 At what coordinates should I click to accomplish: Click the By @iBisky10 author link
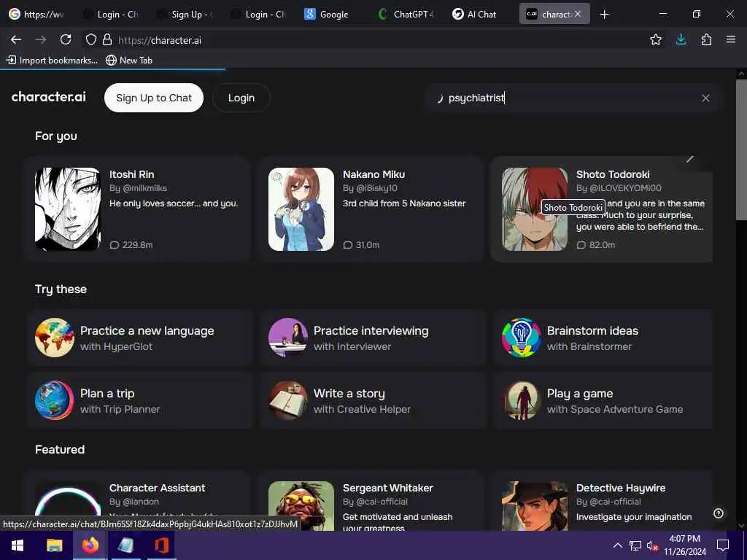point(370,188)
